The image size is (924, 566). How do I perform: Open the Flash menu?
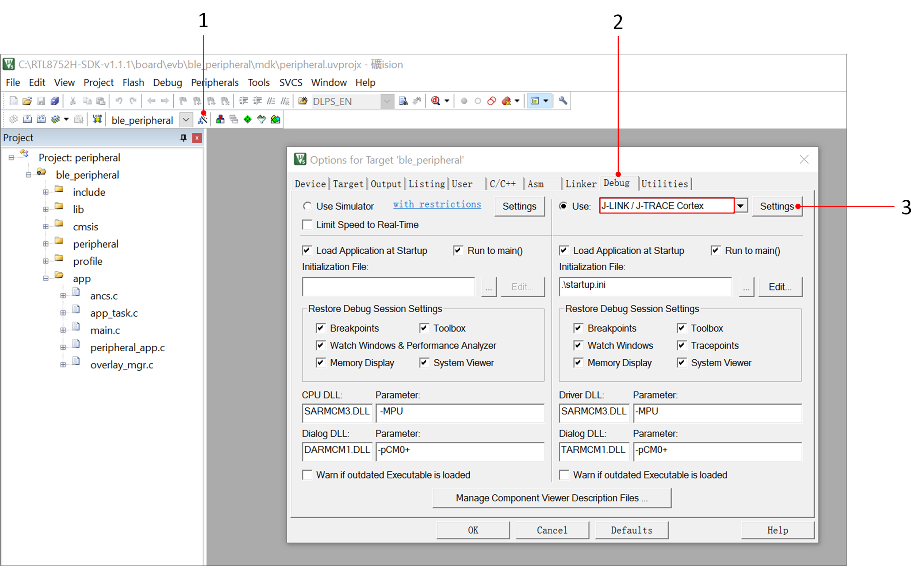[133, 82]
